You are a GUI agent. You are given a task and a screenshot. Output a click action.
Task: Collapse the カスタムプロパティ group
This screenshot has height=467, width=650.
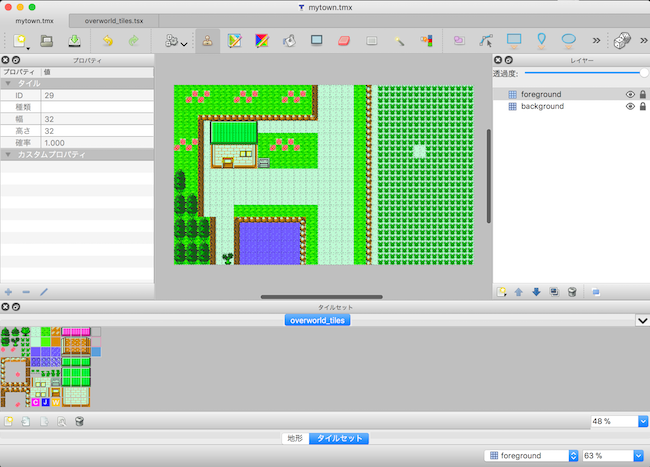pyautogui.click(x=8, y=155)
